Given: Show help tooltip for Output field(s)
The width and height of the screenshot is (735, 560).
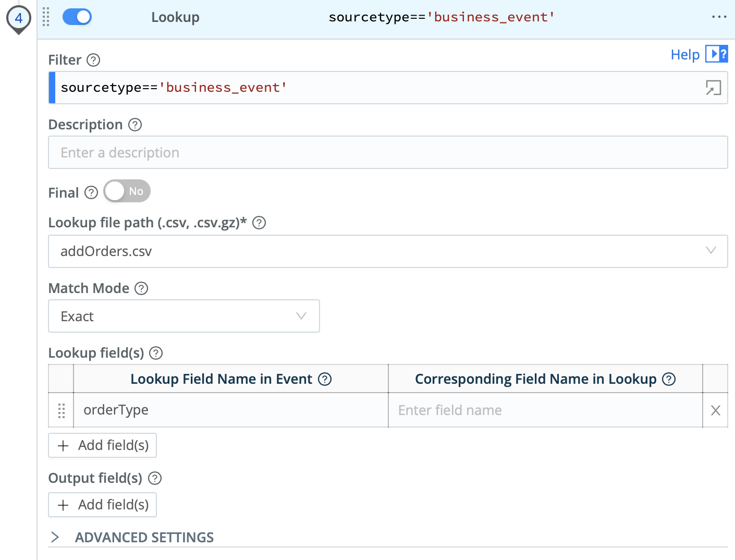Looking at the screenshot, I should coord(155,478).
